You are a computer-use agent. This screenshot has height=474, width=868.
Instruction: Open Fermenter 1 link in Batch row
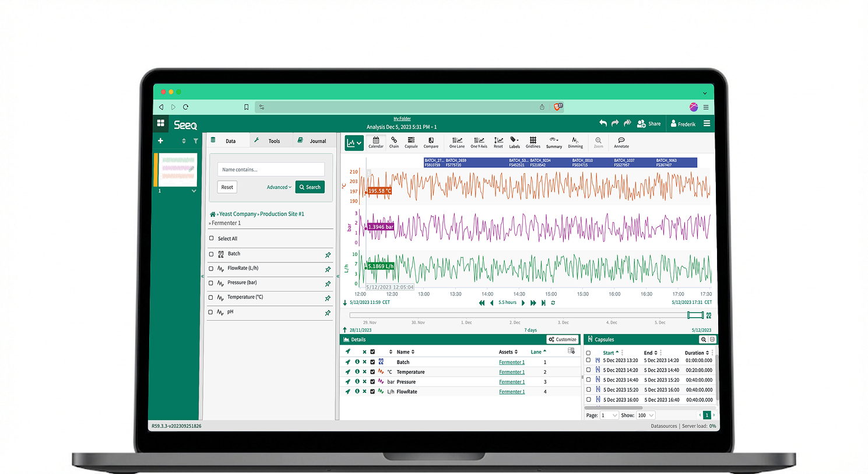(511, 362)
